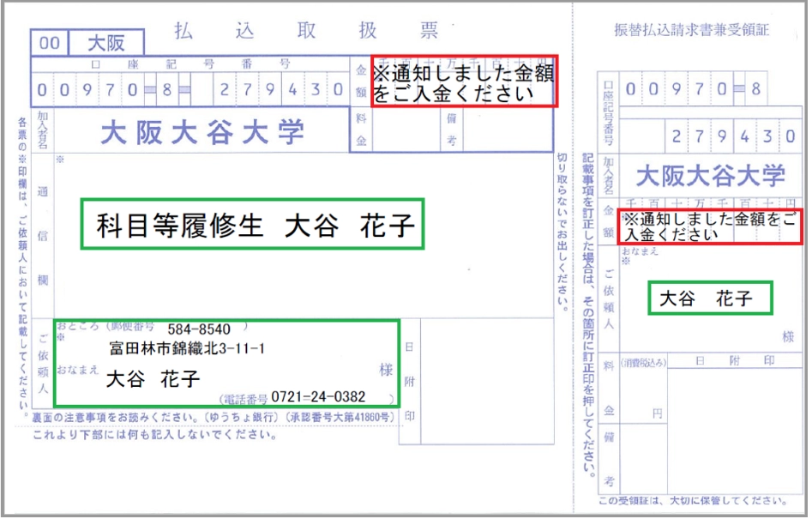Screen dimensions: 812x519
Task: Click the "加入者名" label on the payment slip
Action: click(43, 130)
